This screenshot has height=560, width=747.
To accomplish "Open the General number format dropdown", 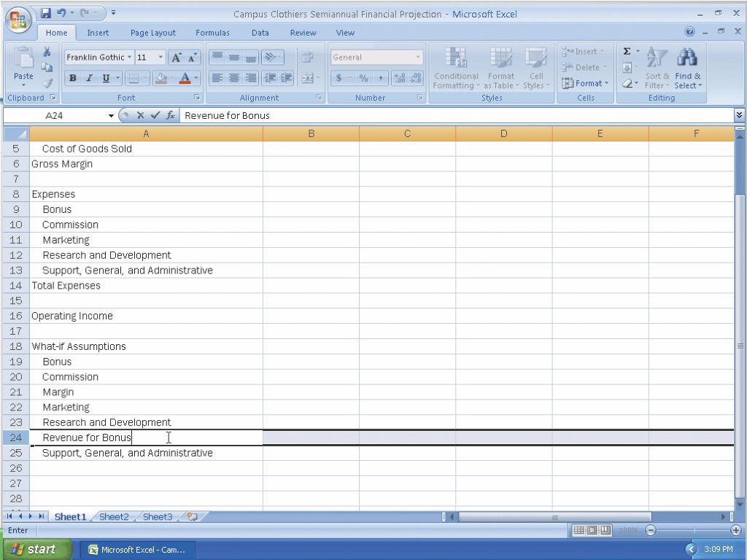I will click(418, 57).
